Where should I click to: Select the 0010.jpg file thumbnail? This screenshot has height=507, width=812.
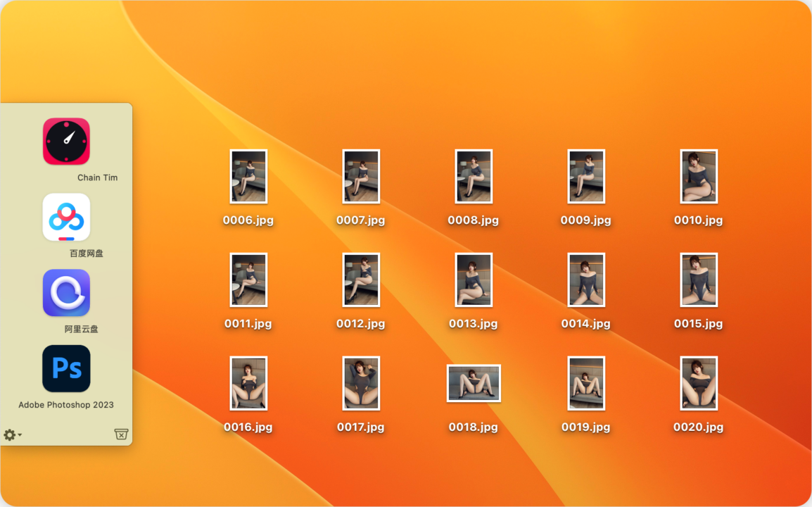pos(699,176)
